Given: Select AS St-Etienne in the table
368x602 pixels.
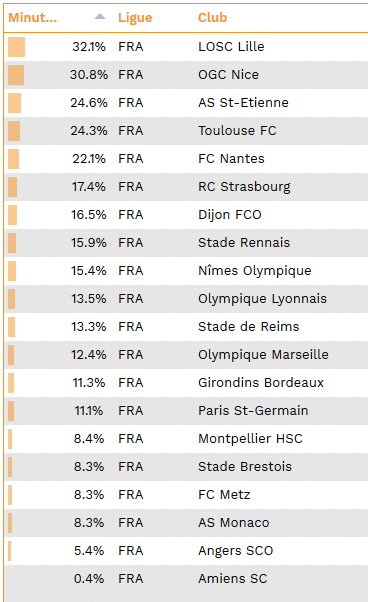Looking at the screenshot, I should pyautogui.click(x=243, y=103).
